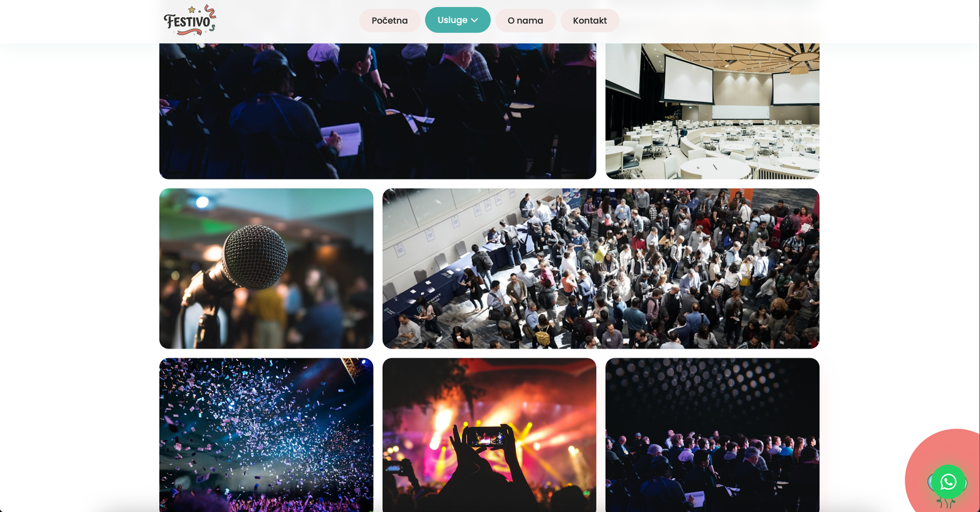Expand the Usluge dropdown chevron
Screen dimensions: 980x512
pos(475,20)
